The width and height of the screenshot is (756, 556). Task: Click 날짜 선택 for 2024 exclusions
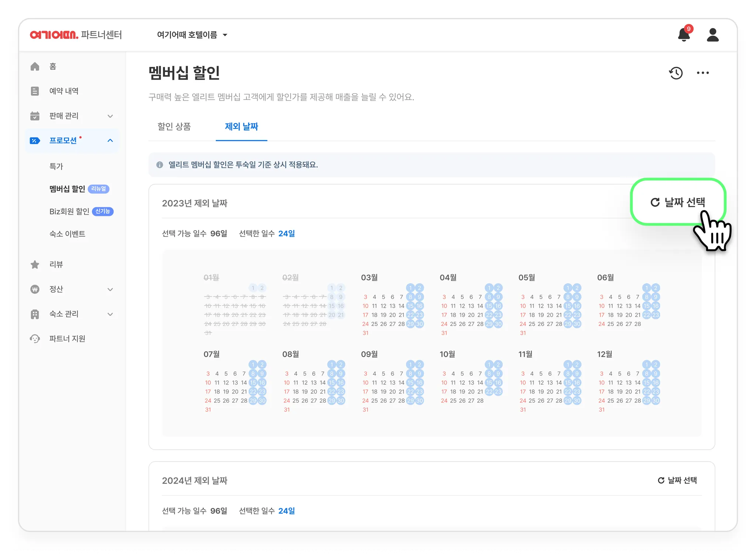pos(677,480)
